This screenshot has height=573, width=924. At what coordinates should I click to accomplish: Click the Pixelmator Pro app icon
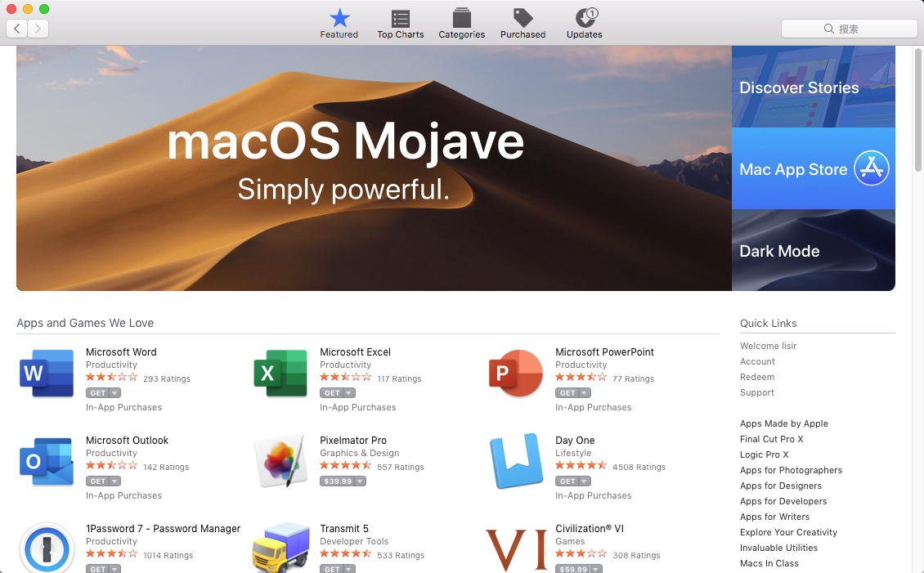click(280, 461)
